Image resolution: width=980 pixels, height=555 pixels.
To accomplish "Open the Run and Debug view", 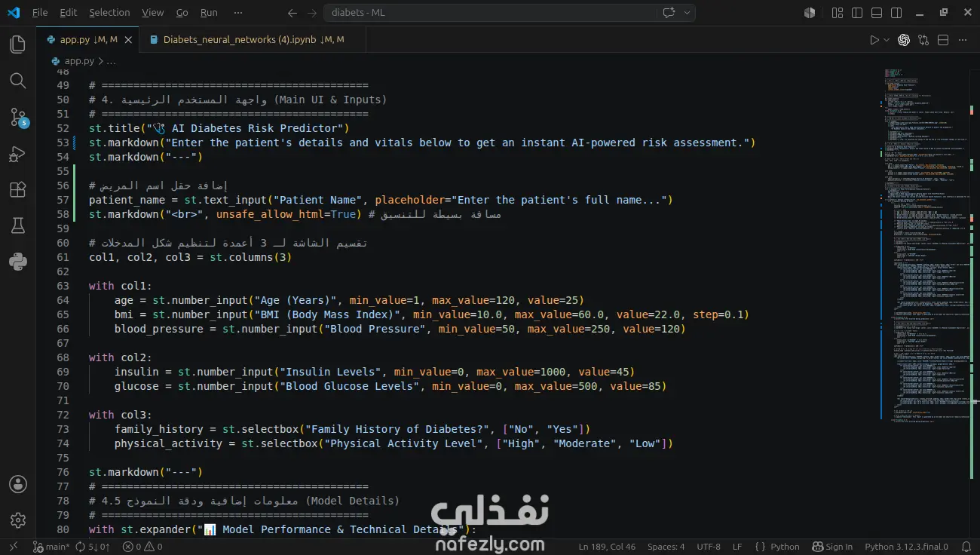I will click(17, 154).
